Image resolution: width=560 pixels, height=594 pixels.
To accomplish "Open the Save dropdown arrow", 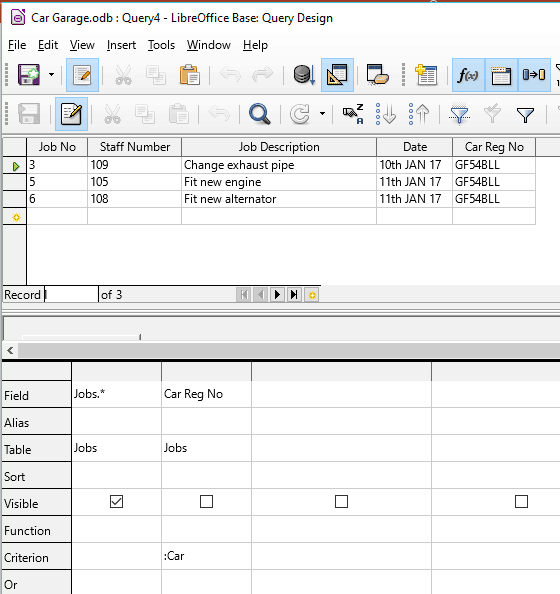I will point(51,75).
